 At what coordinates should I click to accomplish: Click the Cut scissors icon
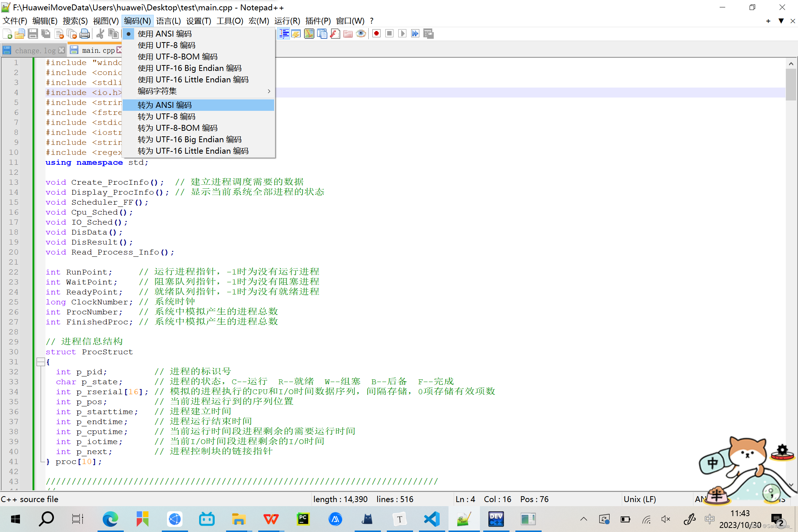tap(100, 34)
